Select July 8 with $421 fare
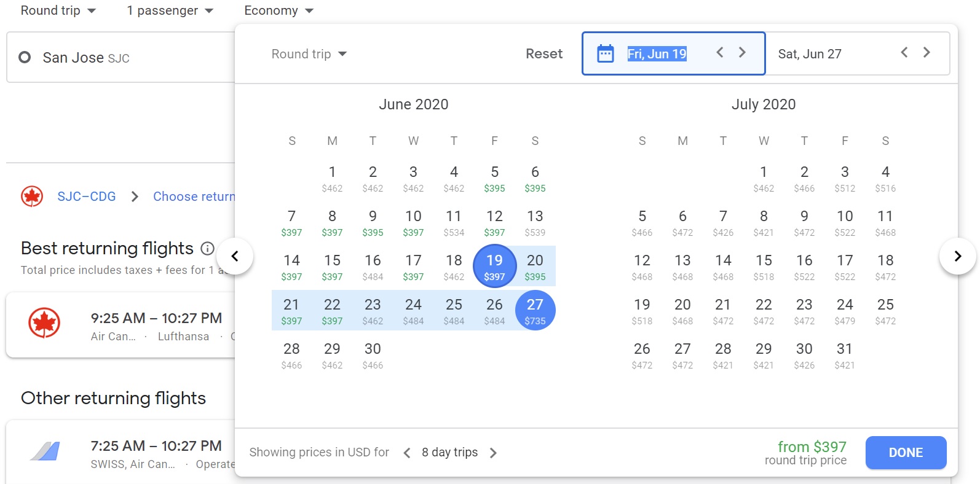The height and width of the screenshot is (484, 980). click(764, 222)
